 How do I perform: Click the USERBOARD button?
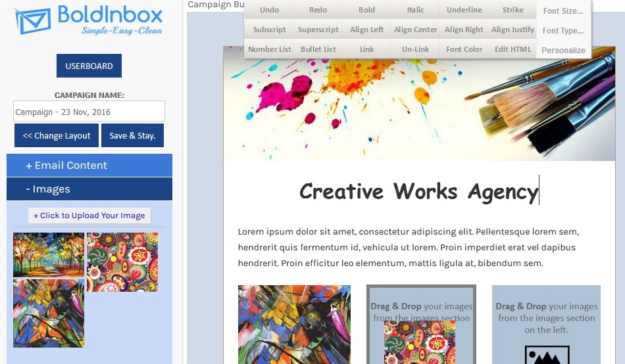89,66
